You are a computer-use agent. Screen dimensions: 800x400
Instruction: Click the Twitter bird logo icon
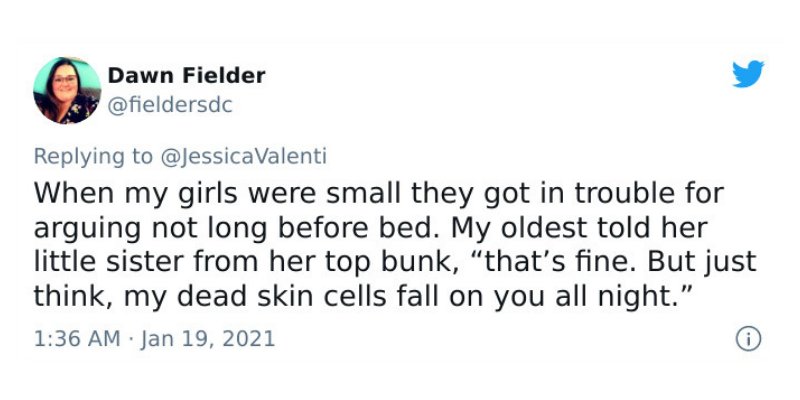[747, 74]
